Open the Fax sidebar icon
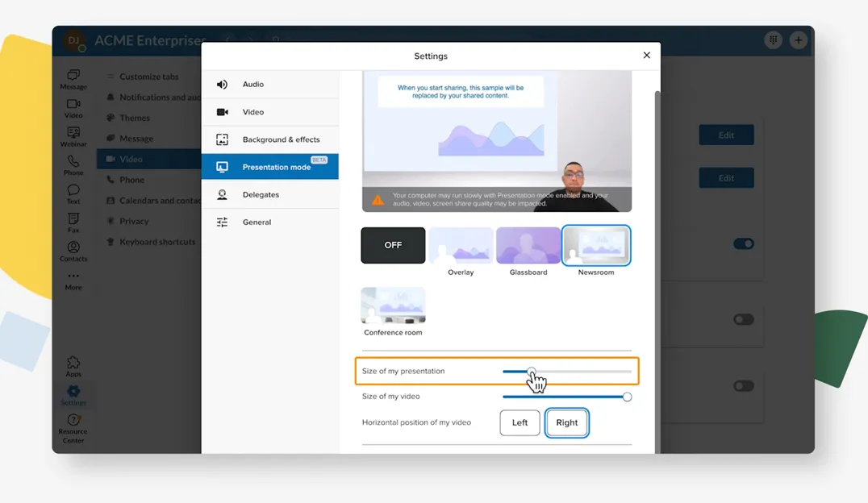 73,222
